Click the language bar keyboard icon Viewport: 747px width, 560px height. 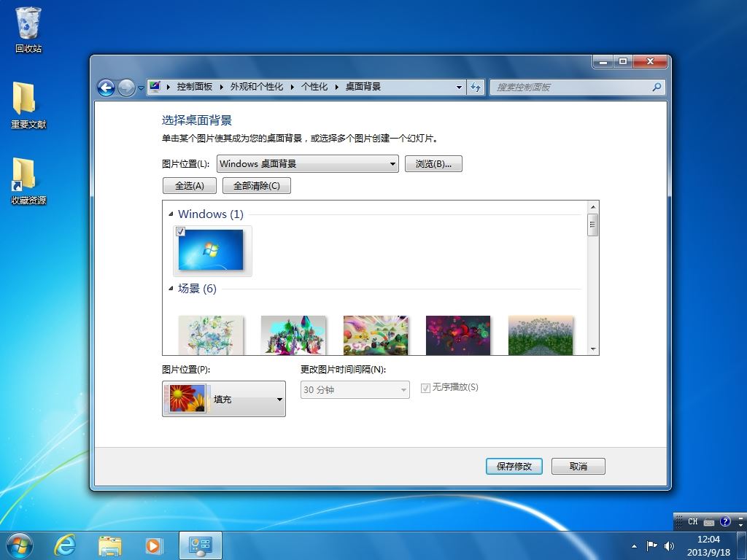[x=709, y=522]
